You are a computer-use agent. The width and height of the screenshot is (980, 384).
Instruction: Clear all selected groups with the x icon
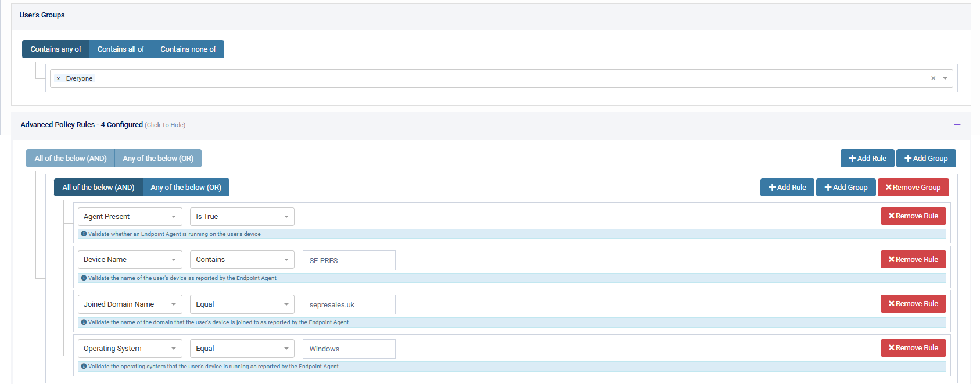coord(933,78)
